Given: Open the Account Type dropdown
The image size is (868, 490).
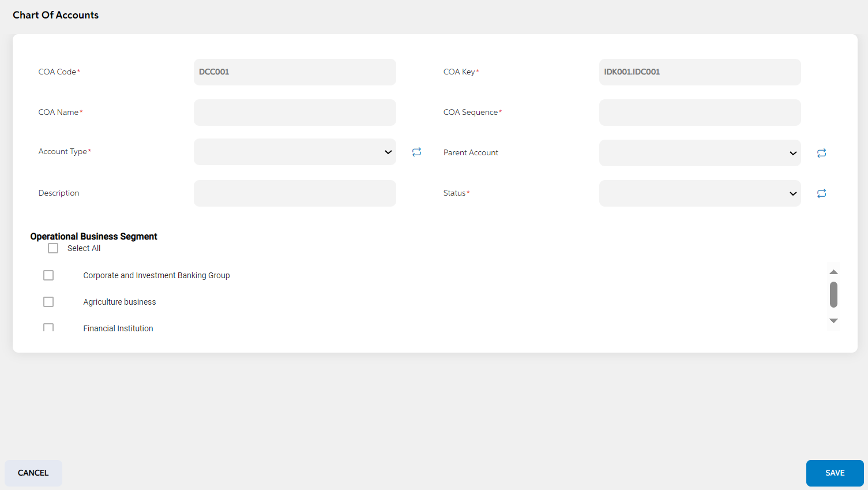Looking at the screenshot, I should pyautogui.click(x=295, y=152).
